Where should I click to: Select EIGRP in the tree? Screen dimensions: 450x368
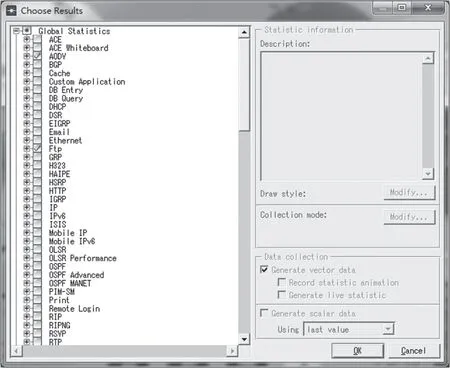pyautogui.click(x=59, y=123)
